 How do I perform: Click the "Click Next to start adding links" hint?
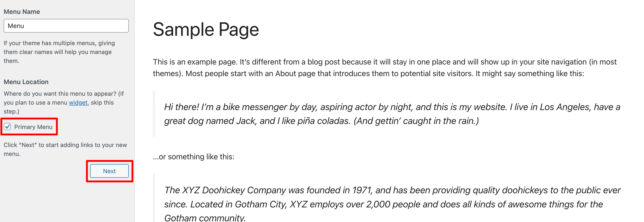(65, 150)
